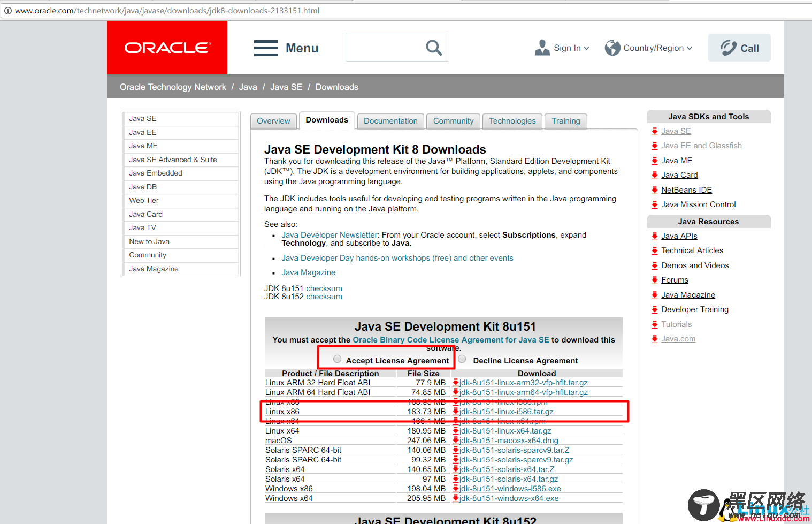The height and width of the screenshot is (524, 812).
Task: Click the macOS product row label
Action: [279, 441]
